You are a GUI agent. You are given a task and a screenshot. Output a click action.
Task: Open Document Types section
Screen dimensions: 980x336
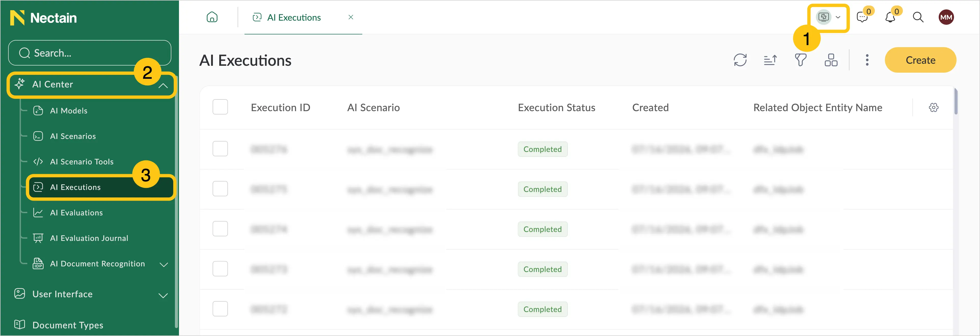coord(68,325)
